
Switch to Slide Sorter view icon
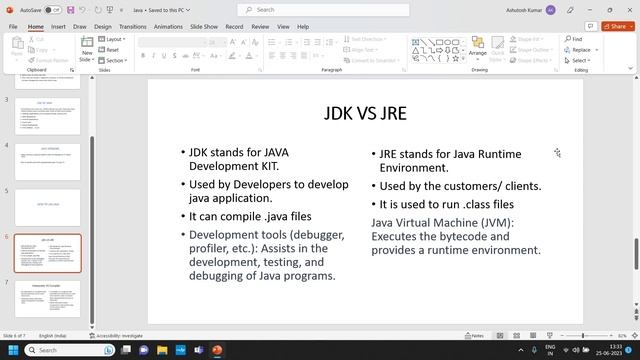[x=517, y=336]
